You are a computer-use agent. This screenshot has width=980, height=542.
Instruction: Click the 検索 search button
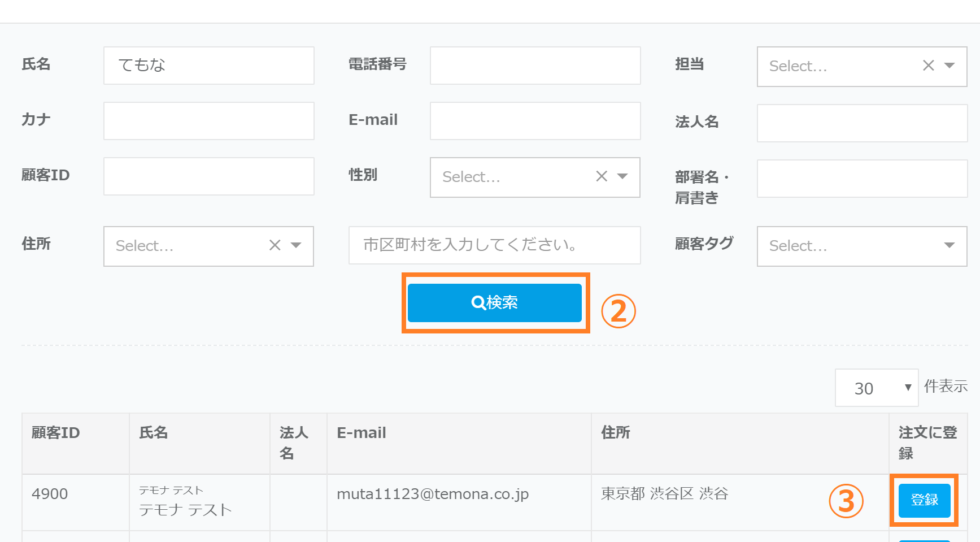494,303
